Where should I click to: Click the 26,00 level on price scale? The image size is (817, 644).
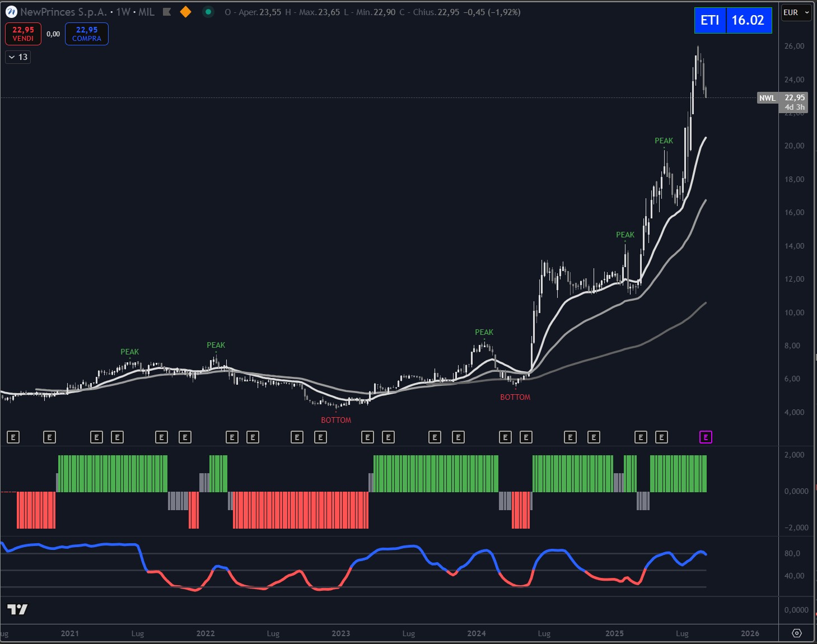click(x=794, y=46)
